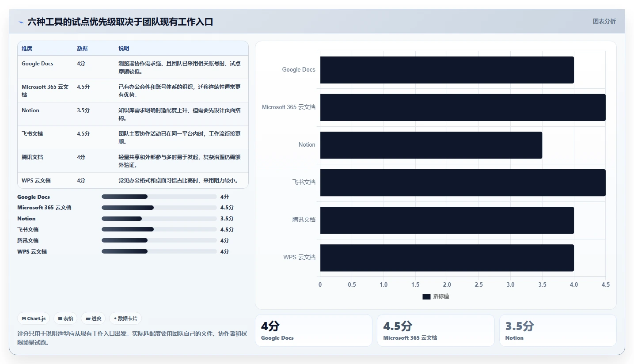Viewport: 634px width, 364px height.
Task: Click the 腾讯文档 label on chart axis
Action: tap(304, 220)
